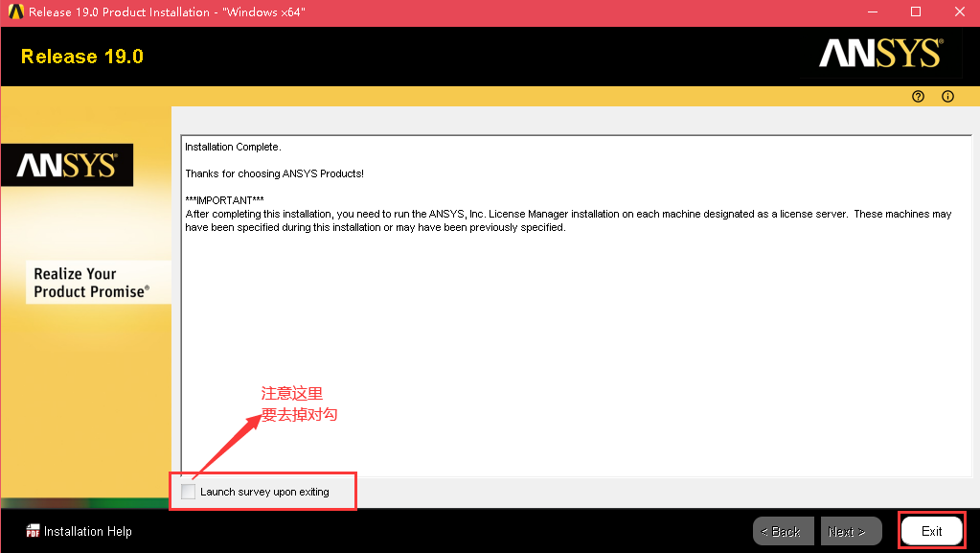Click the Back button
Image resolution: width=980 pixels, height=553 pixels.
click(783, 531)
